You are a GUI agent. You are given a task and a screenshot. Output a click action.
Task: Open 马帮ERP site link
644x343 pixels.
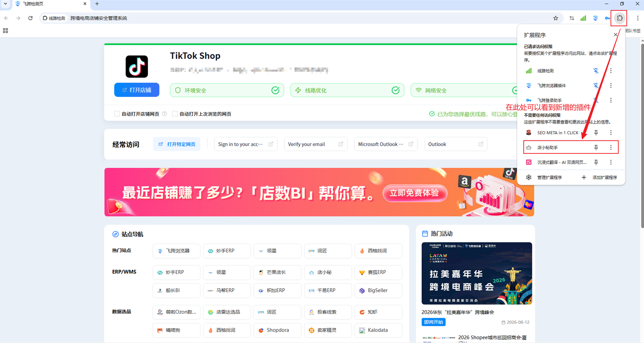227,290
